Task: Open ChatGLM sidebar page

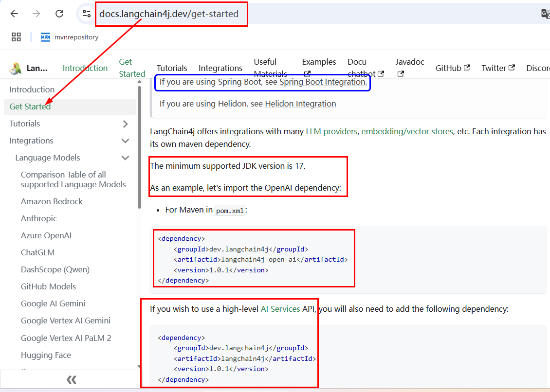Action: tap(37, 253)
